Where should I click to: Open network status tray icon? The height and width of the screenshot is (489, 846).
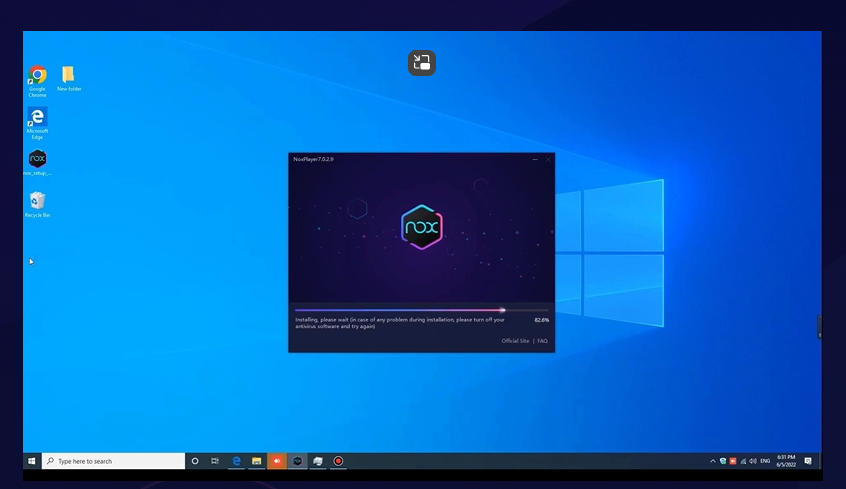tap(743, 461)
